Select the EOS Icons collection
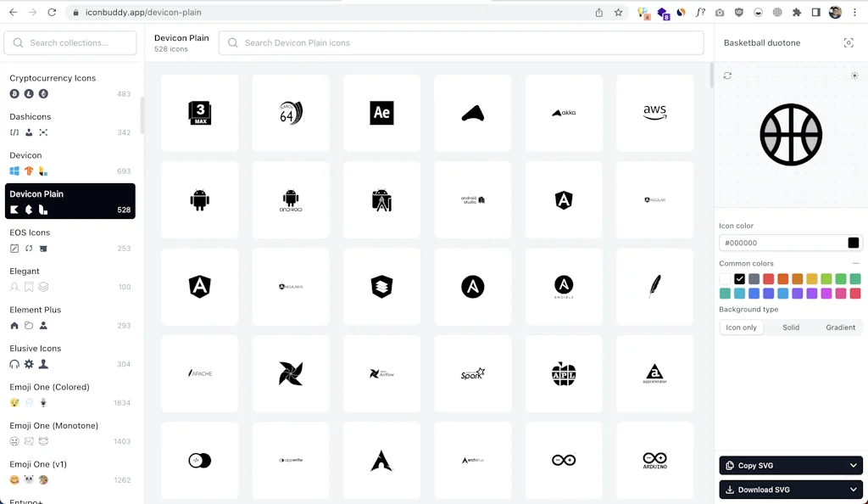 click(70, 240)
